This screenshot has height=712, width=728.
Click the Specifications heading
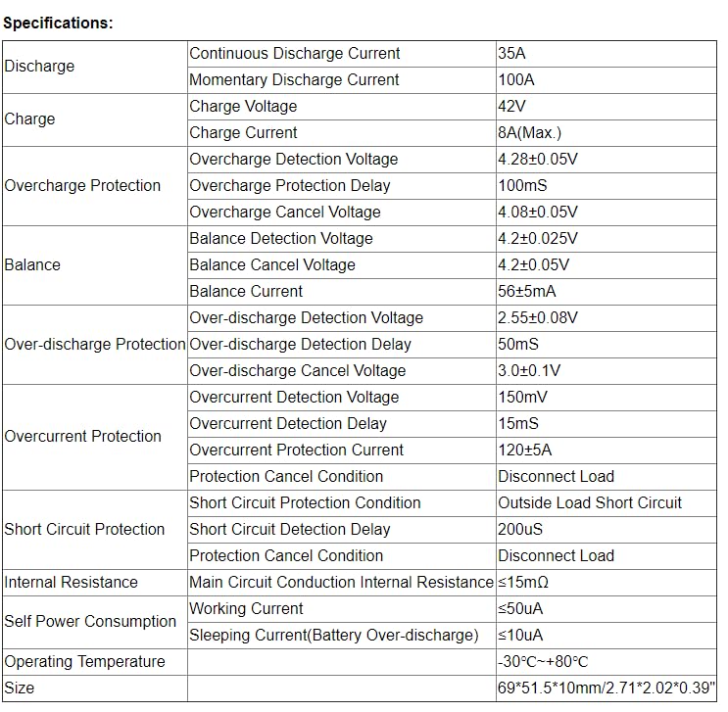(59, 23)
